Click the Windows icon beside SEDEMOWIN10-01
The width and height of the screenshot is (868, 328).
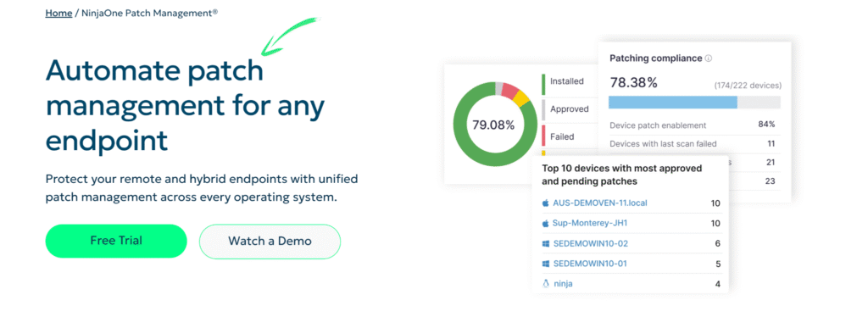545,264
